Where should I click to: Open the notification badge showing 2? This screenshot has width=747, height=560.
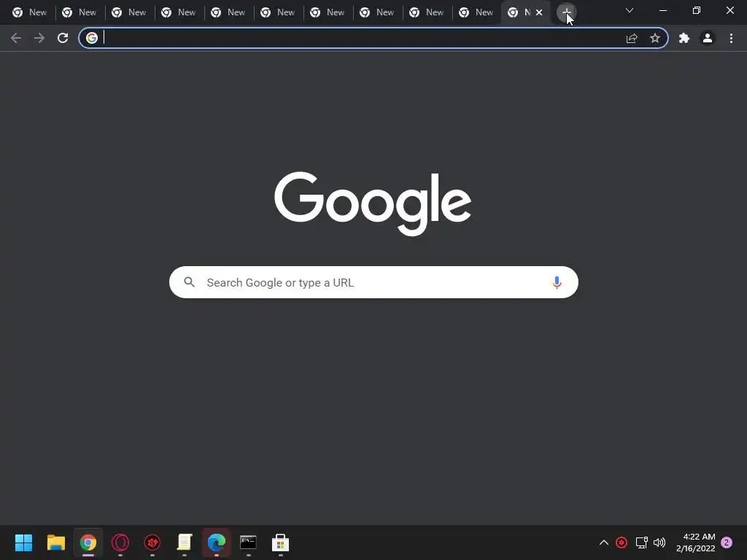pyautogui.click(x=727, y=542)
